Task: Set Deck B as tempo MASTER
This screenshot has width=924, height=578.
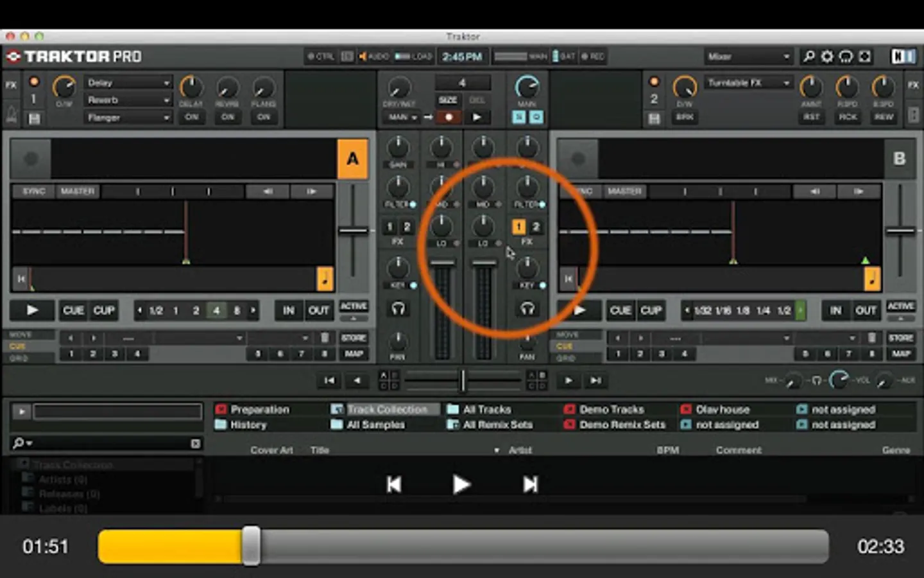Action: click(624, 191)
